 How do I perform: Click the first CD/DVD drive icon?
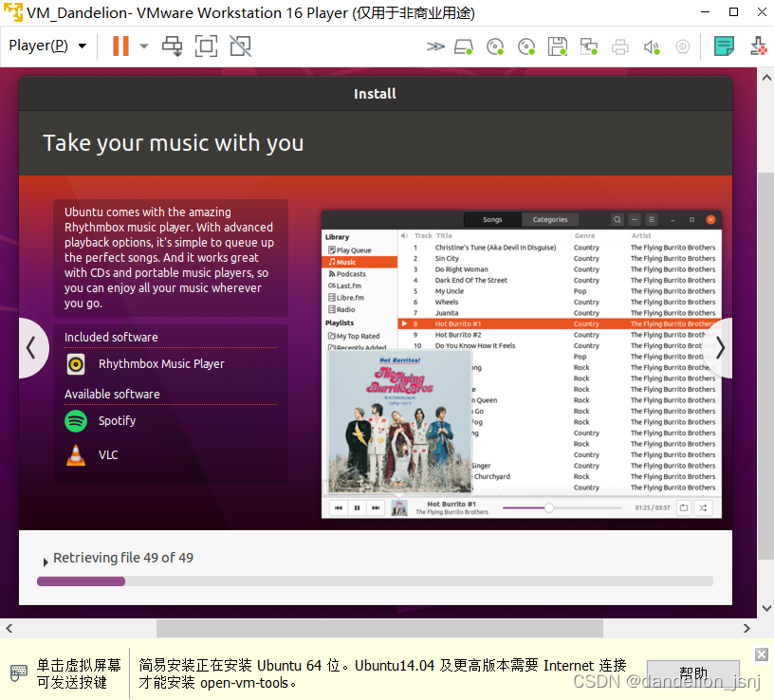495,46
